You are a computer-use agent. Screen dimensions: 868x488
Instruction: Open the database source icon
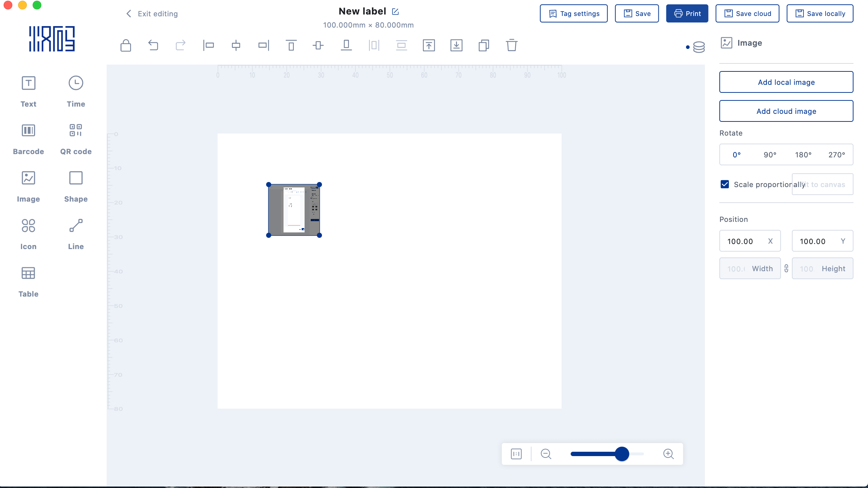click(x=699, y=47)
